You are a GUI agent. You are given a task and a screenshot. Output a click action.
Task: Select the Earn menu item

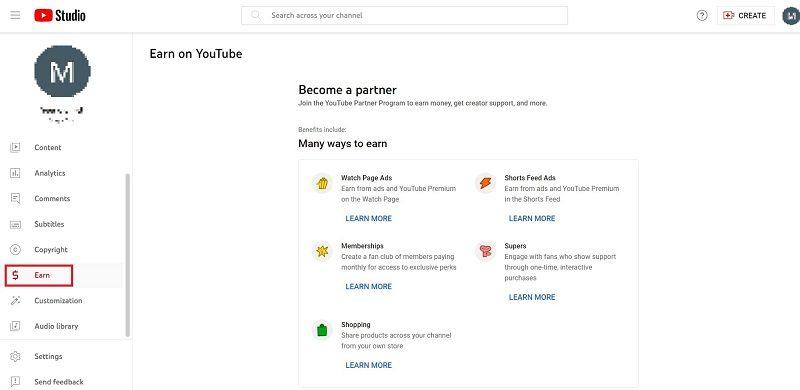(x=39, y=275)
